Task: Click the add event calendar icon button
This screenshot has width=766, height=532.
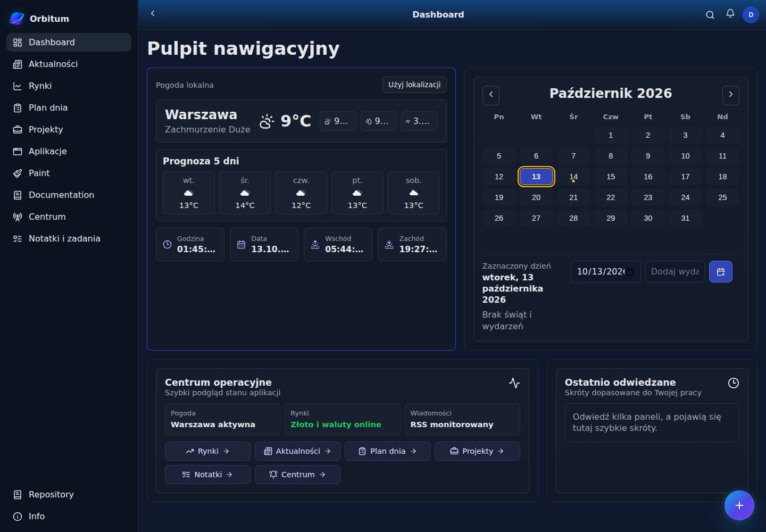Action: click(x=721, y=272)
